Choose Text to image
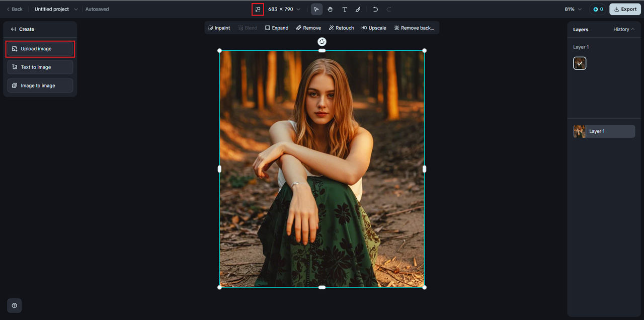 (x=40, y=67)
